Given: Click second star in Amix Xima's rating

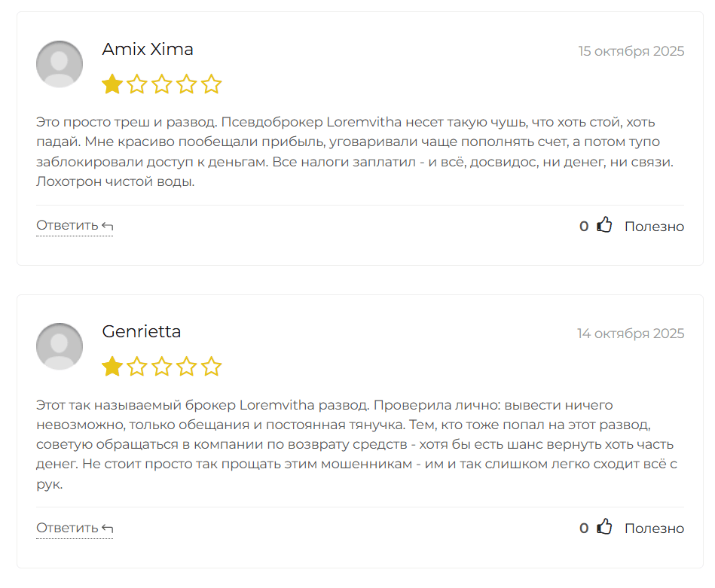Looking at the screenshot, I should click(x=137, y=84).
